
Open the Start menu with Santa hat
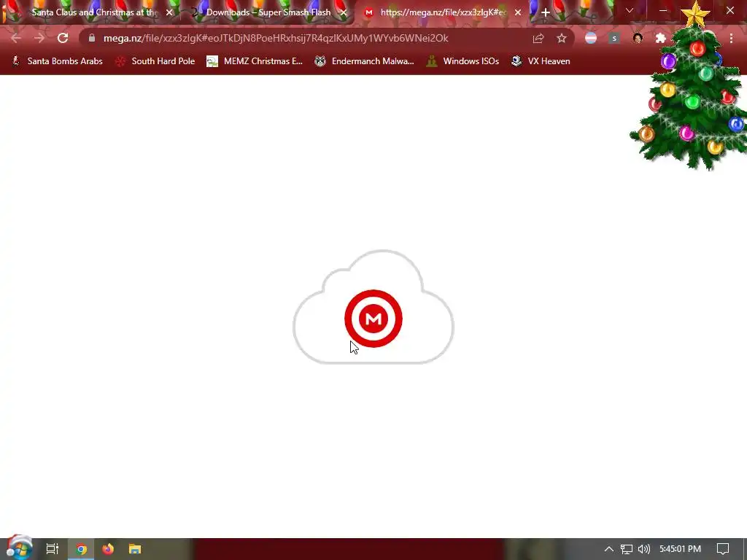(19, 548)
